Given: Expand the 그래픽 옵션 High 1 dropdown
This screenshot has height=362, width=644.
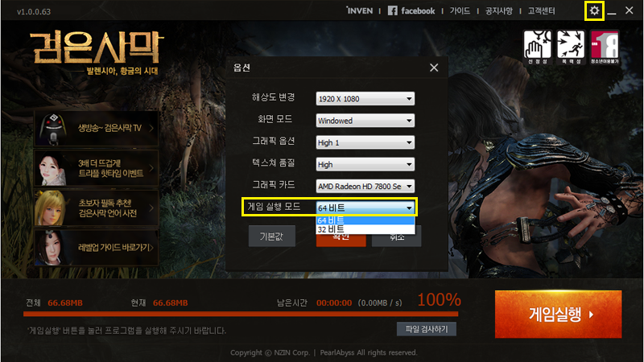Looking at the screenshot, I should click(365, 142).
